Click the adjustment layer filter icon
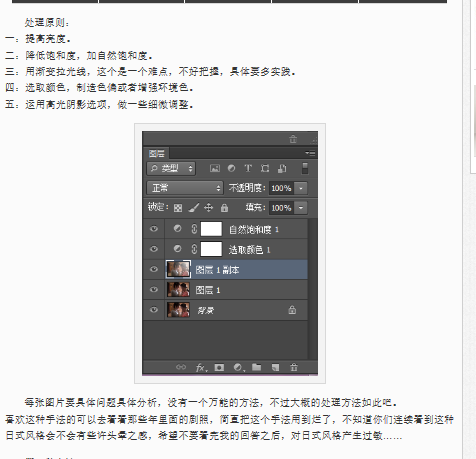Viewport: 476px width, 459px height. [231, 168]
